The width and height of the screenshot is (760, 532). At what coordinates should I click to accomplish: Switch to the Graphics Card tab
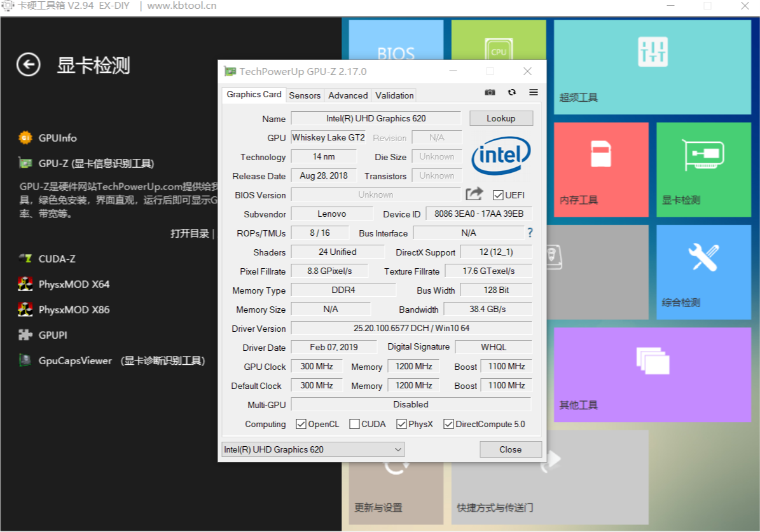click(254, 95)
